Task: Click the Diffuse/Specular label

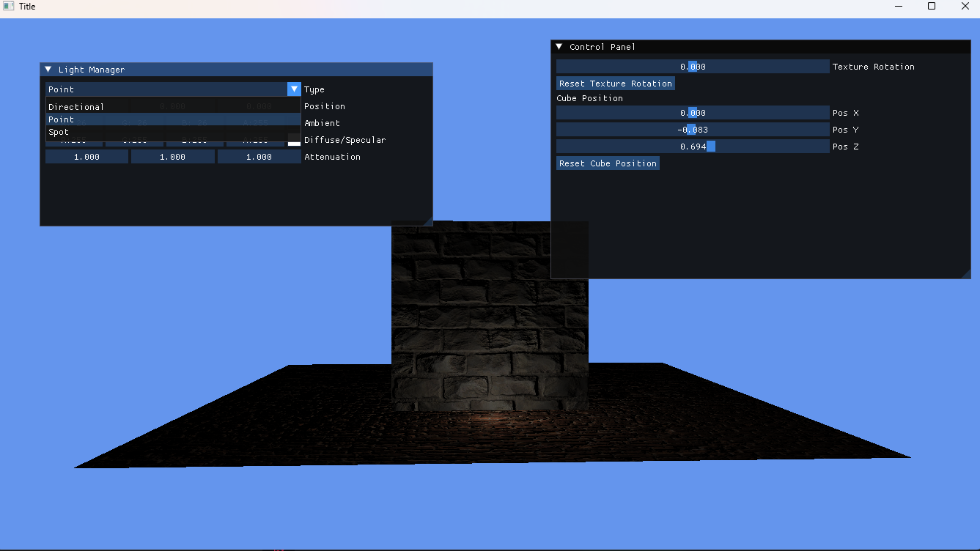Action: pos(345,140)
